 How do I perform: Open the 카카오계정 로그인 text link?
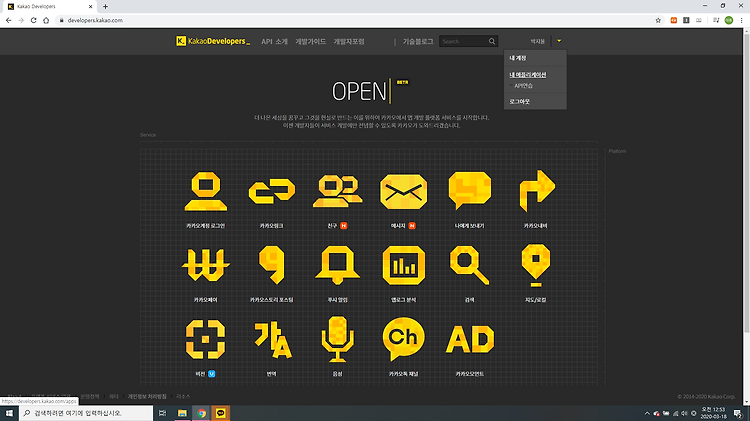[205, 226]
